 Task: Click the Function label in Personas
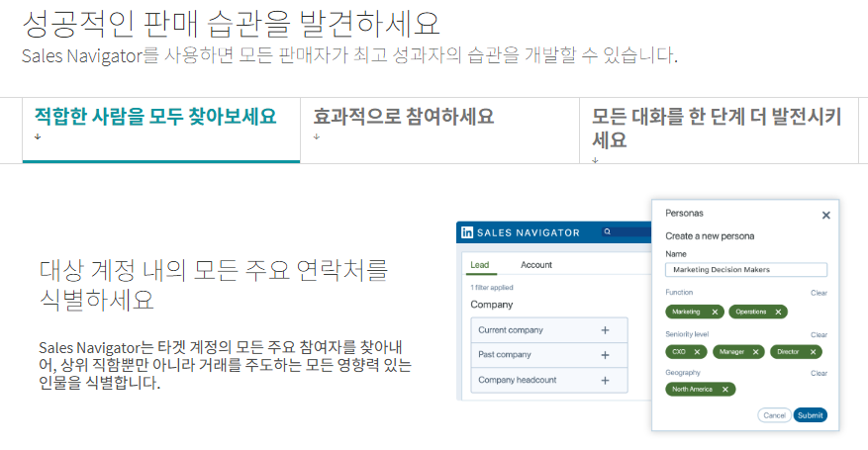coord(679,293)
